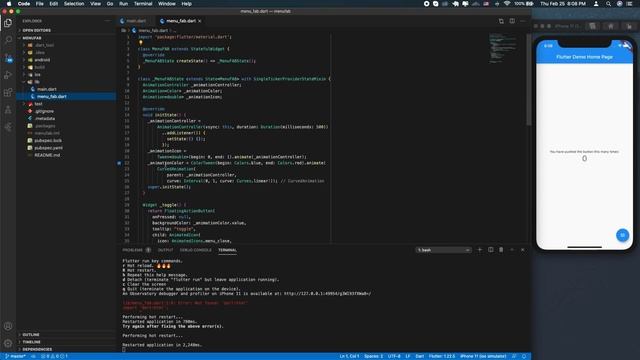Screen dimensions: 640x360
Task: Open macOS Wi-Fi menu
Action: tap(507, 4)
